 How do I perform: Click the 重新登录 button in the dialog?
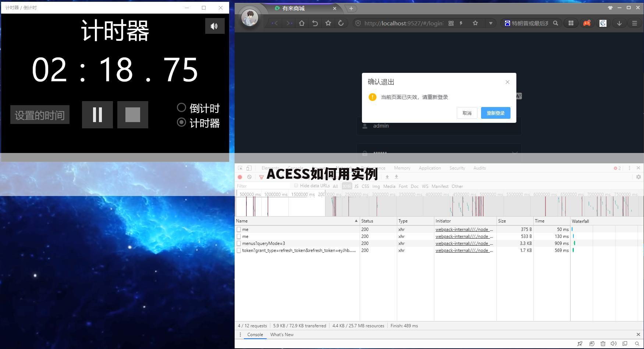coord(495,113)
